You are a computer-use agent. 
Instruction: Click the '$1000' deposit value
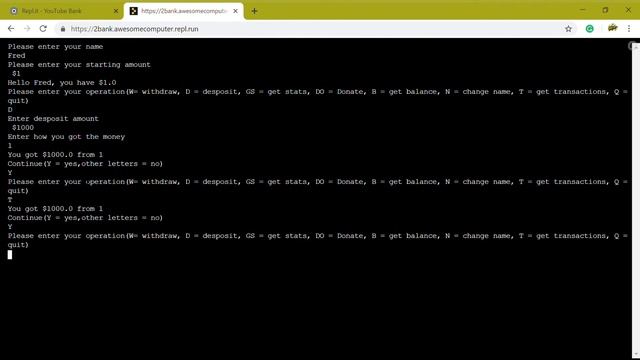(23, 127)
